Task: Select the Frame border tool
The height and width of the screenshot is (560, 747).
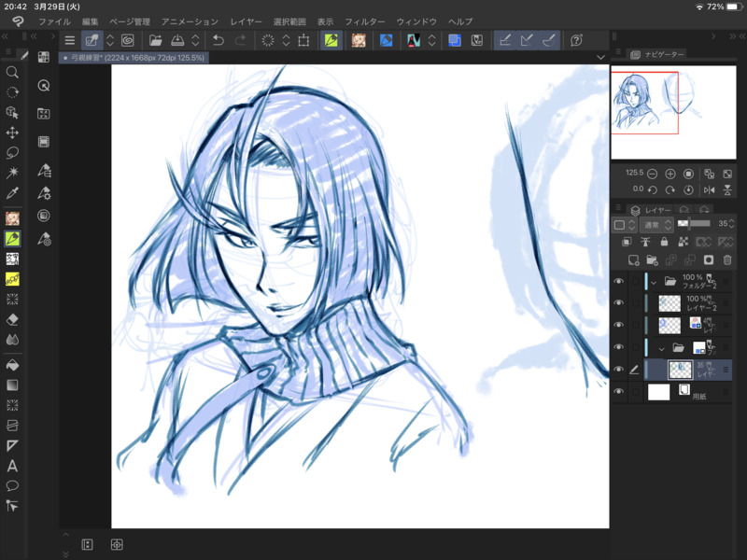Action: [x=12, y=426]
